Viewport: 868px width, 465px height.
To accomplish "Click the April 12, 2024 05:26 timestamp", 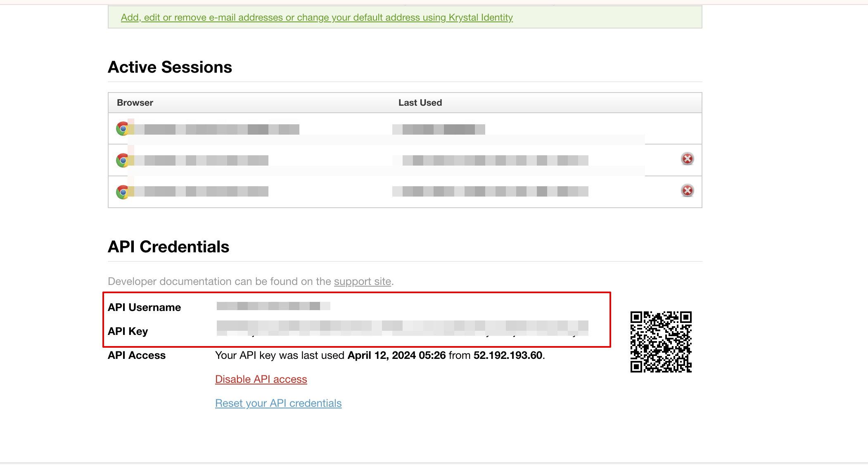I will tap(396, 355).
